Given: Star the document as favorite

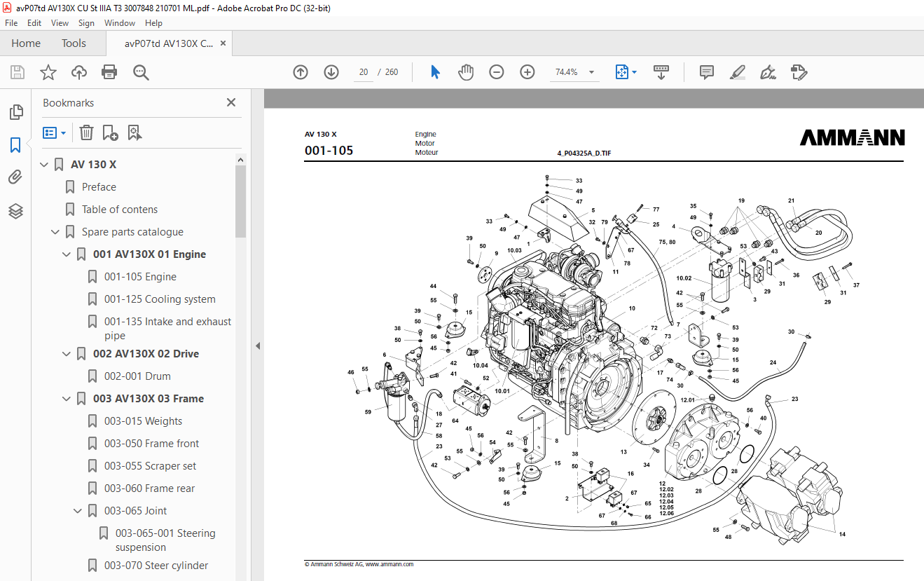Looking at the screenshot, I should [x=48, y=72].
